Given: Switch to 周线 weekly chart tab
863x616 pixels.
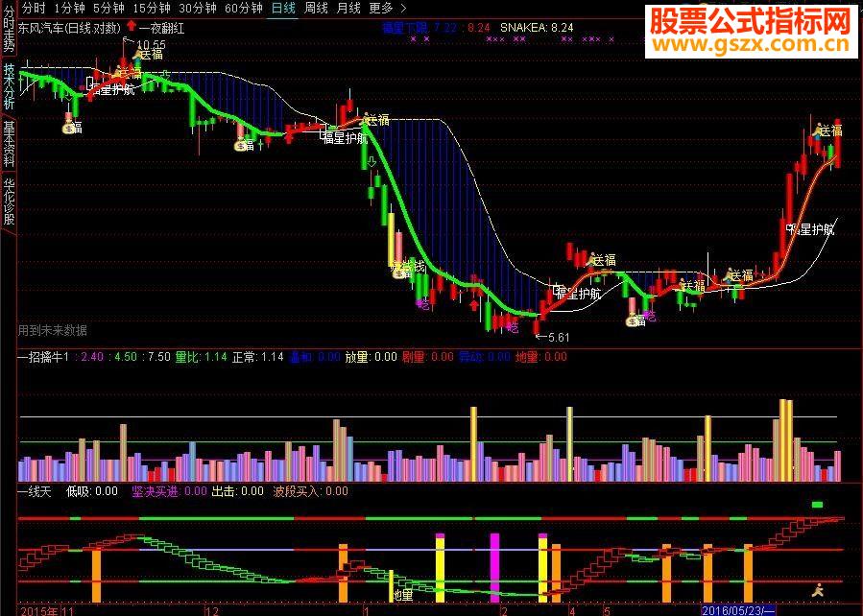Looking at the screenshot, I should pyautogui.click(x=316, y=9).
